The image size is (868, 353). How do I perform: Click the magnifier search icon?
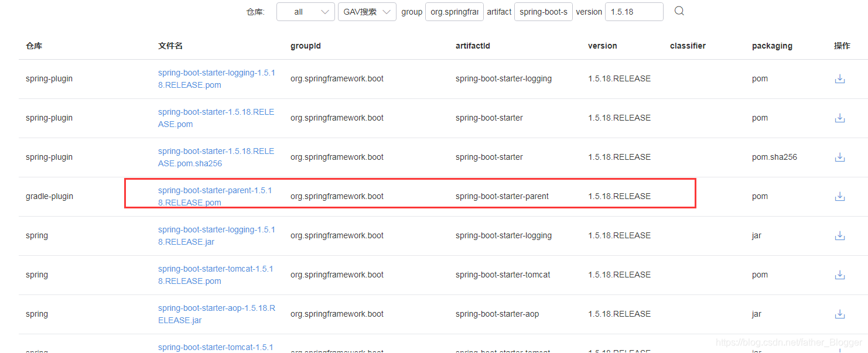click(679, 11)
